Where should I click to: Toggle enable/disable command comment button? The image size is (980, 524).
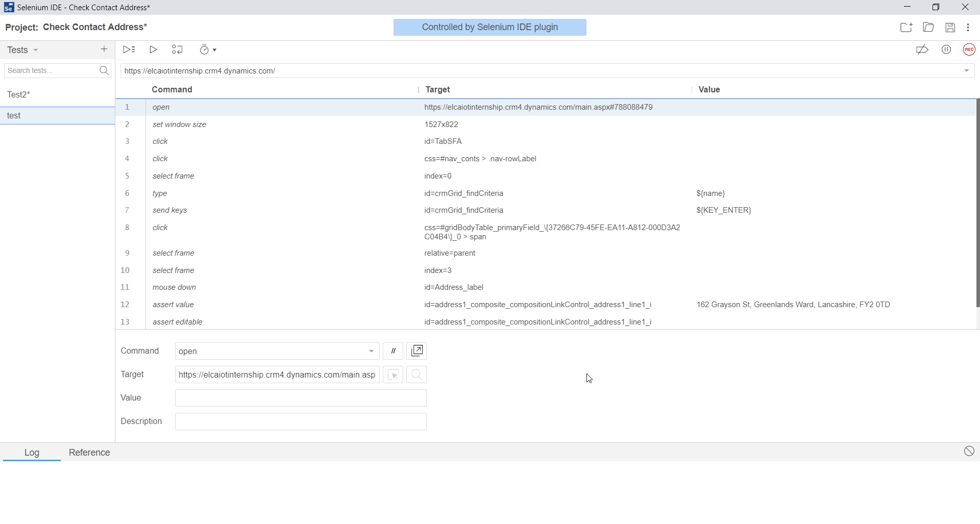click(393, 351)
